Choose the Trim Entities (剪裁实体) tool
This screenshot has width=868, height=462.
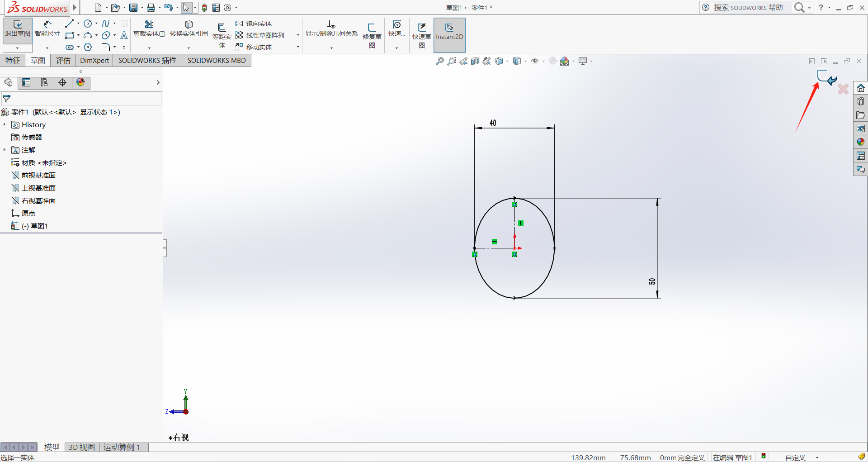click(149, 28)
